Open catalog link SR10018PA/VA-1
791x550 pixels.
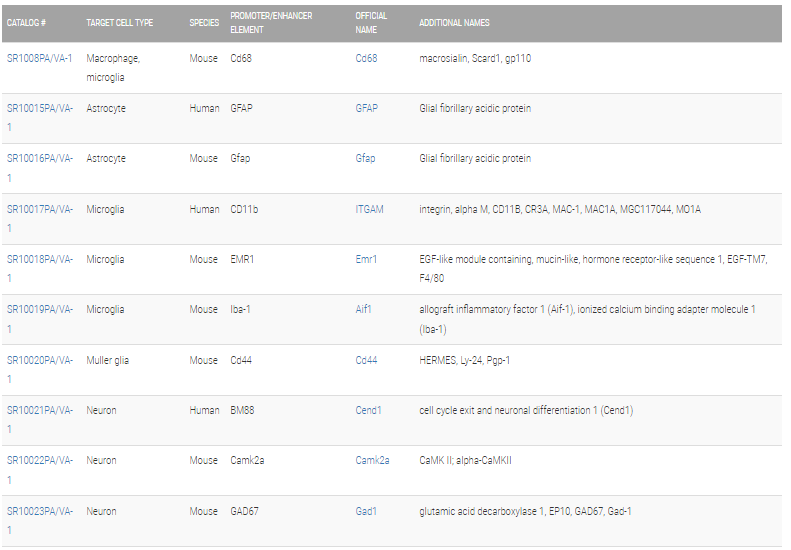point(39,268)
